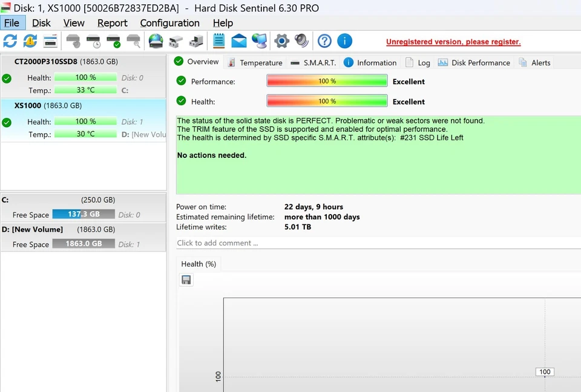Screen dimensions: 581x392
Task: Click the 100% Health bar gauge
Action: 327,101
